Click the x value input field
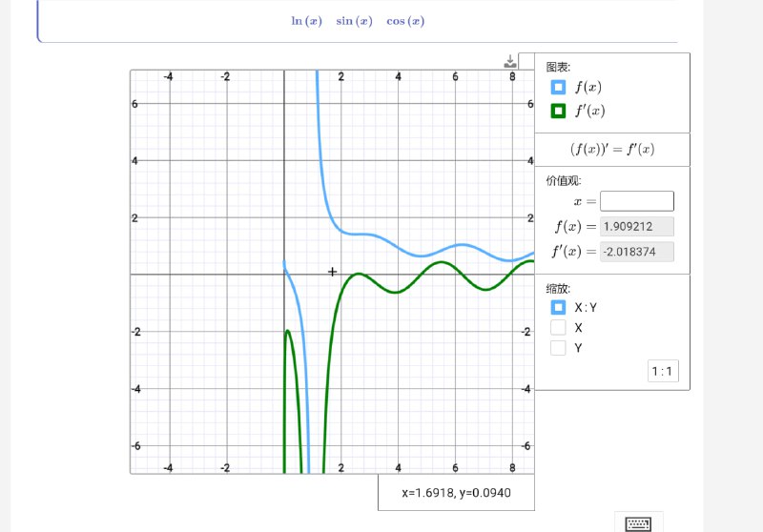This screenshot has width=763, height=532. (637, 201)
